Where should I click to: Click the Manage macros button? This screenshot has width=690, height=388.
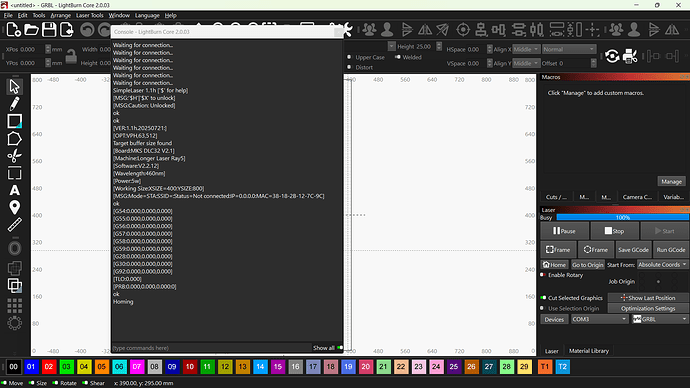[671, 181]
